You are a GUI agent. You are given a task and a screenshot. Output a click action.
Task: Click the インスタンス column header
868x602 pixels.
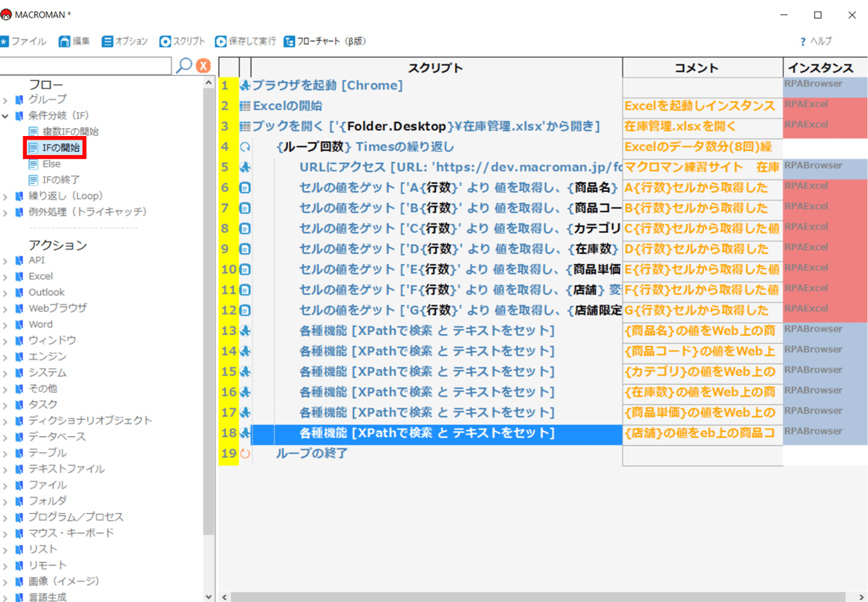825,67
